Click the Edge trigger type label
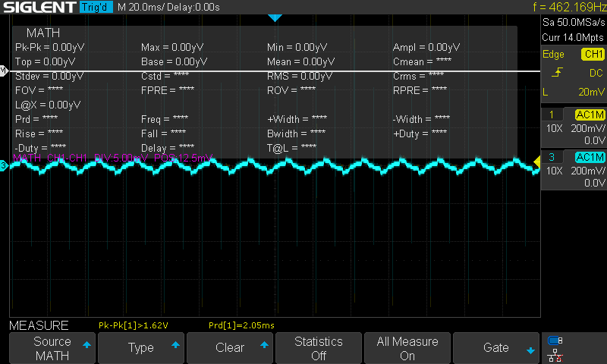Image resolution: width=607 pixels, height=364 pixels. click(553, 54)
